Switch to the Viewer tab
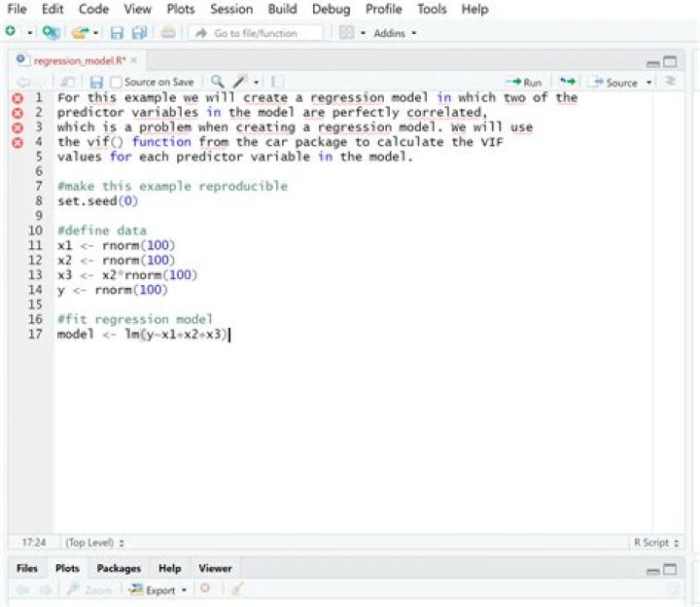Viewport: 700px width, 607px height. coord(215,569)
